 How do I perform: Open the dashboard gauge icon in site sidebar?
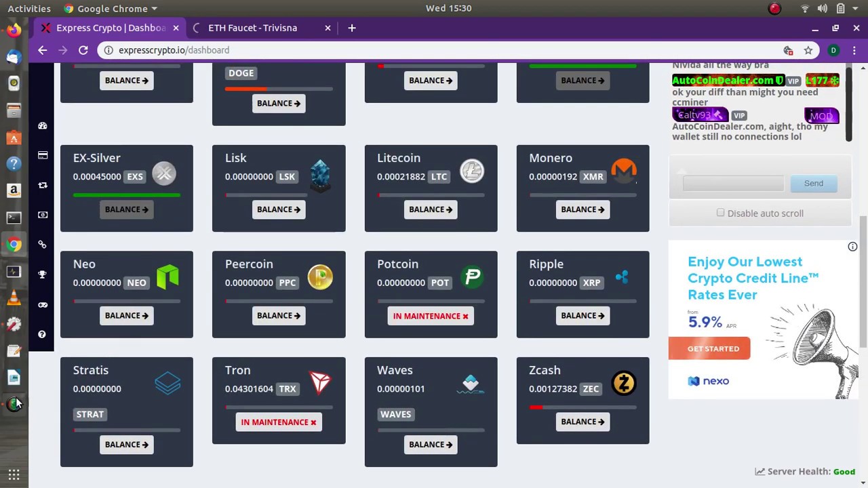click(43, 126)
